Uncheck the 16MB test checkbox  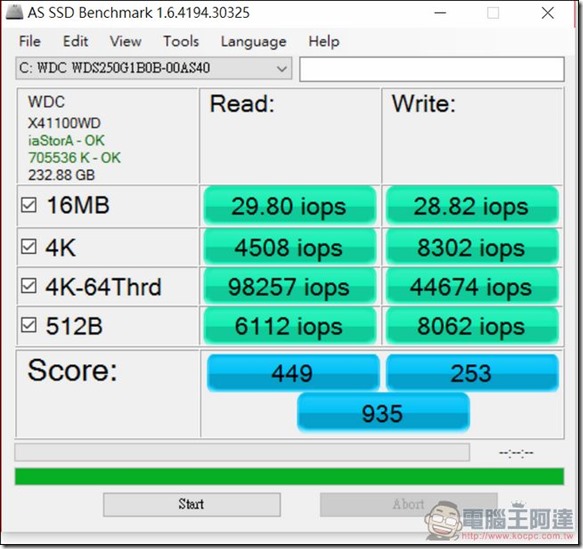29,205
